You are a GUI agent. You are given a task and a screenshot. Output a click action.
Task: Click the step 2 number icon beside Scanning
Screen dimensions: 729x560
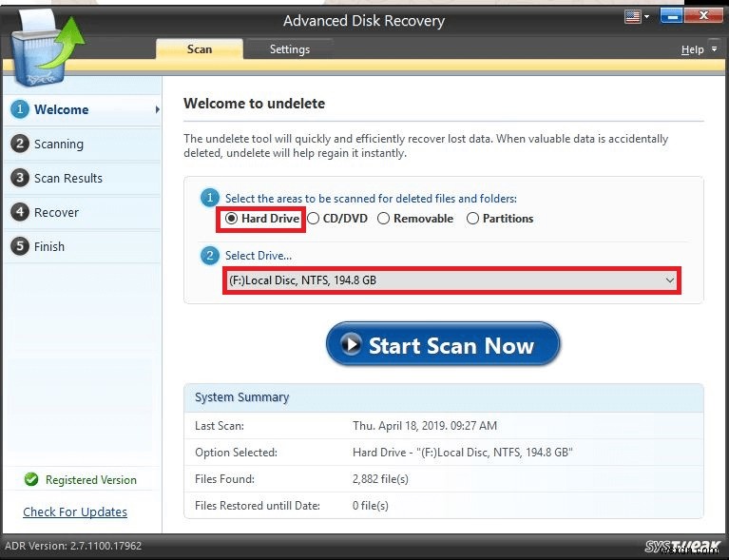(x=20, y=144)
